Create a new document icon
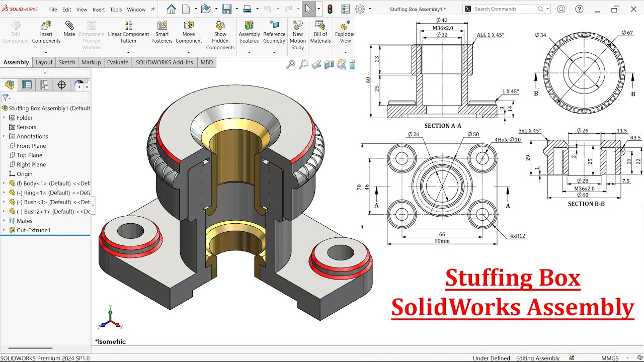Viewport: 644px width, 362px height. coord(186,9)
